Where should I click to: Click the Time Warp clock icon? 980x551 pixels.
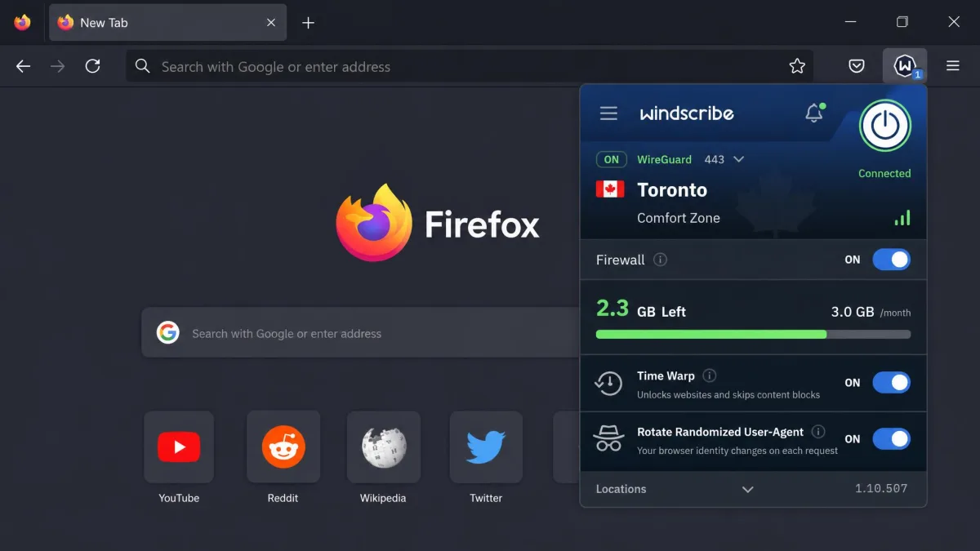coord(608,383)
